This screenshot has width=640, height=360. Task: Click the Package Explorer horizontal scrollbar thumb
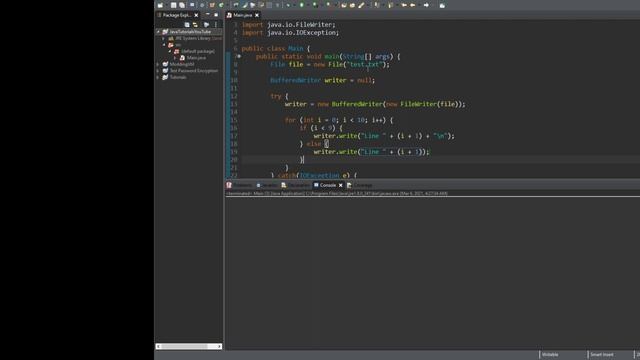pos(184,347)
